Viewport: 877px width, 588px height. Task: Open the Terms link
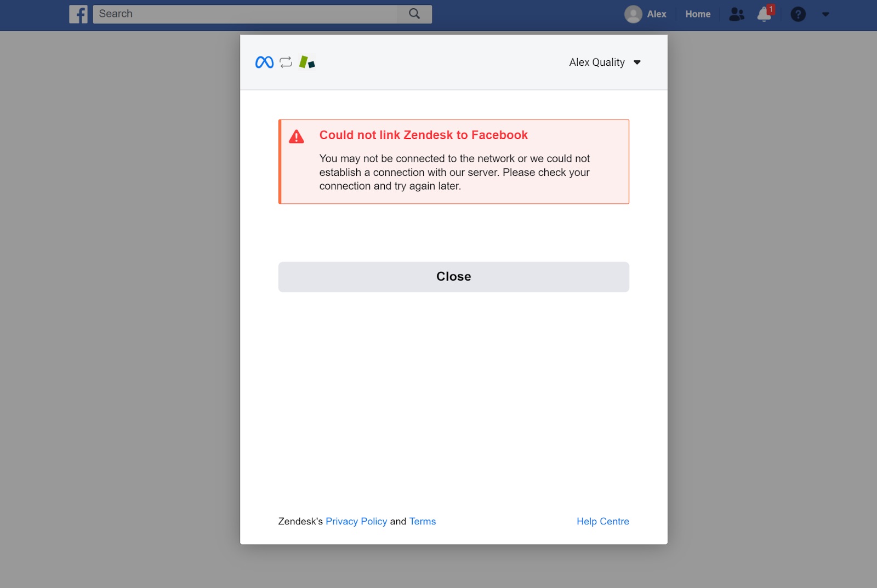coord(422,521)
